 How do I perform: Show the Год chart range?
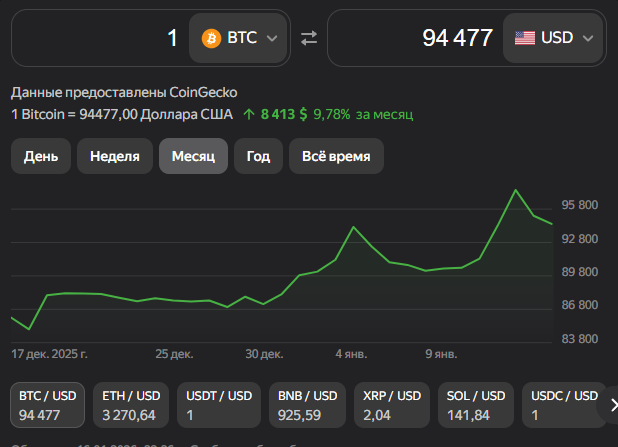[x=258, y=157]
